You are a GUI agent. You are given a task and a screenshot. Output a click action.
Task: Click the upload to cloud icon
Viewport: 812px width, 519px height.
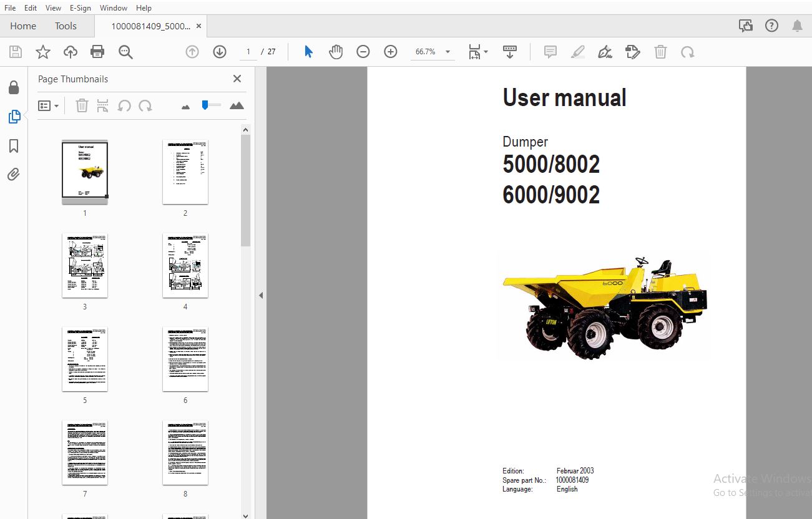click(71, 52)
